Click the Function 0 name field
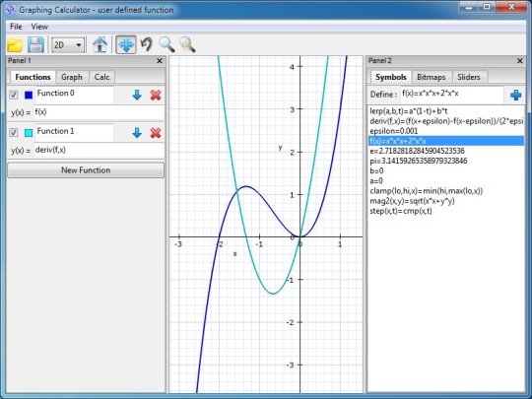This screenshot has width=532, height=399. (75, 95)
